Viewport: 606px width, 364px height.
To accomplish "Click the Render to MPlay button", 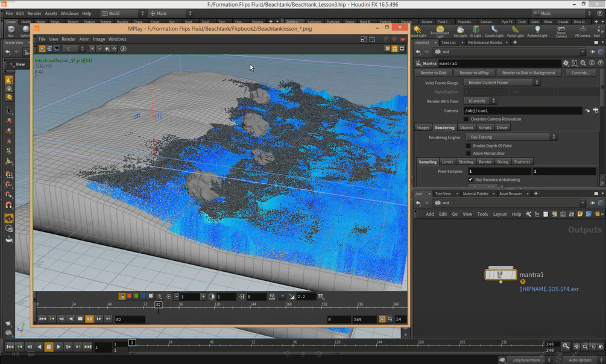I will [x=474, y=73].
